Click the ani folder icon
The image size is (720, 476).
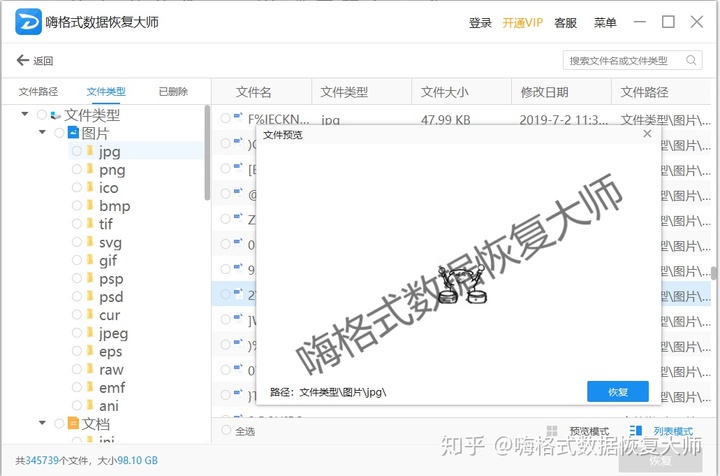tap(90, 405)
